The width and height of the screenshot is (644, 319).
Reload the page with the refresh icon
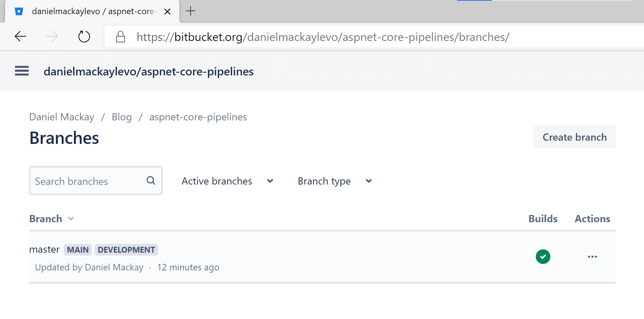pos(84,36)
